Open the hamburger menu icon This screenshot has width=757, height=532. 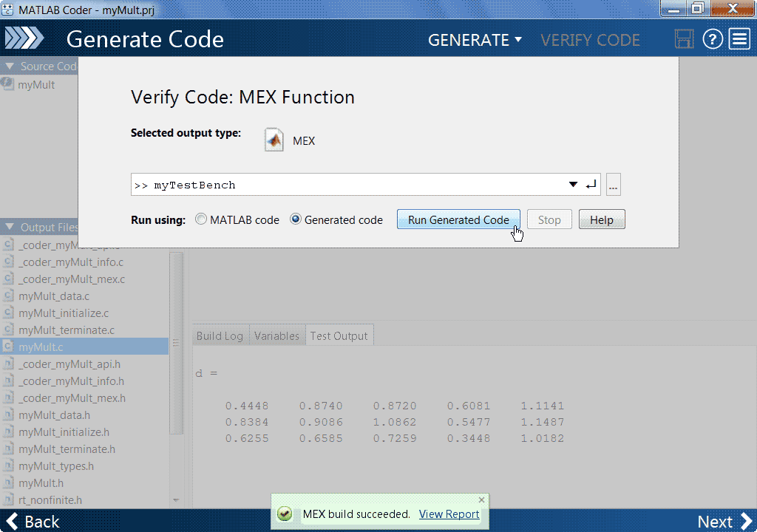(739, 39)
